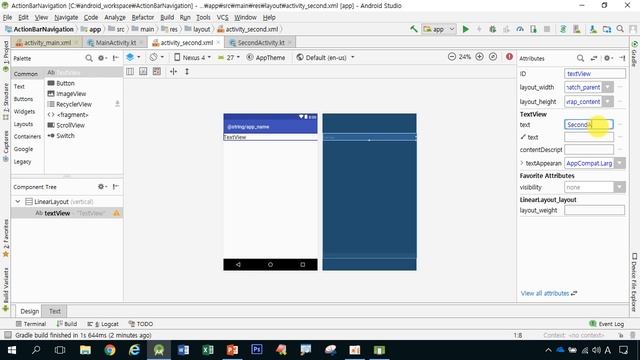640x360 pixels.
Task: Open the visibility dropdown
Action: [620, 187]
